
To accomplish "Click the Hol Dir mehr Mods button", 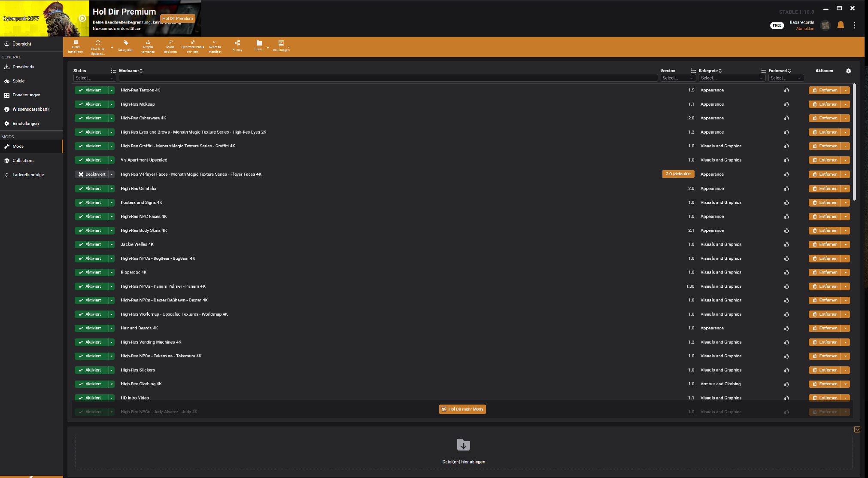I will pos(462,409).
